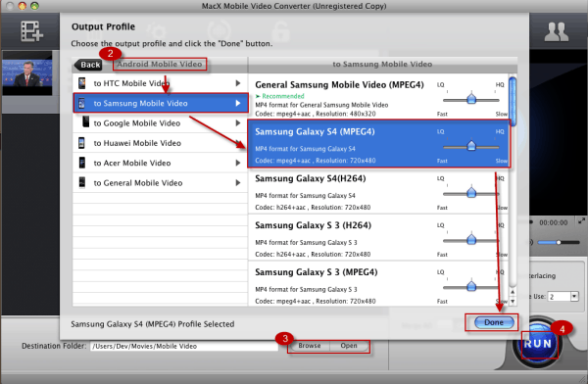Open the user accounts silhouette icon

pyautogui.click(x=556, y=32)
